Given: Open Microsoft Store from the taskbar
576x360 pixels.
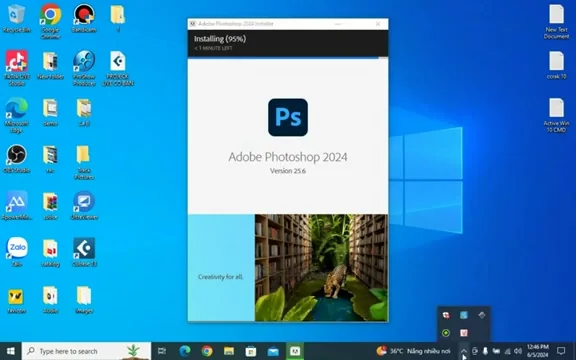Looking at the screenshot, I should coord(251,351).
